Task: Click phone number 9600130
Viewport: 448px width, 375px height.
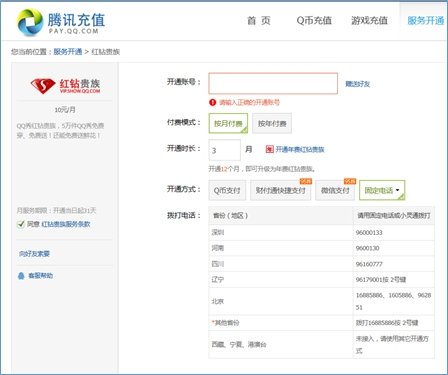Action: click(367, 248)
